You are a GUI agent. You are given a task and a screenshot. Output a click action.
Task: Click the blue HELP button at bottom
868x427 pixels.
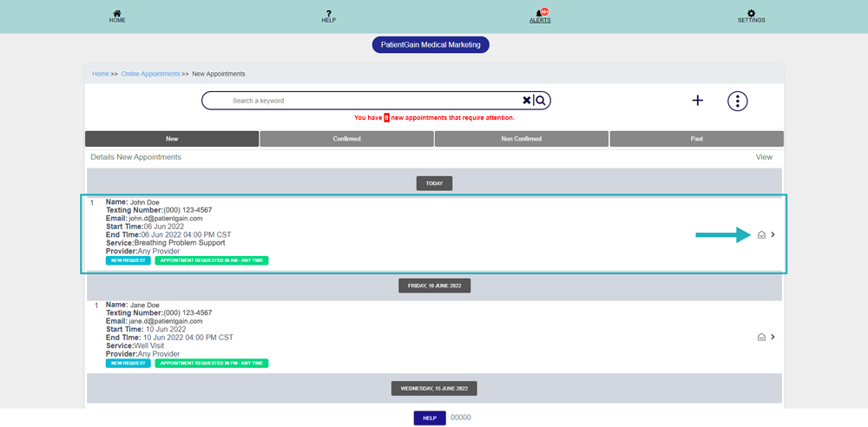point(430,418)
